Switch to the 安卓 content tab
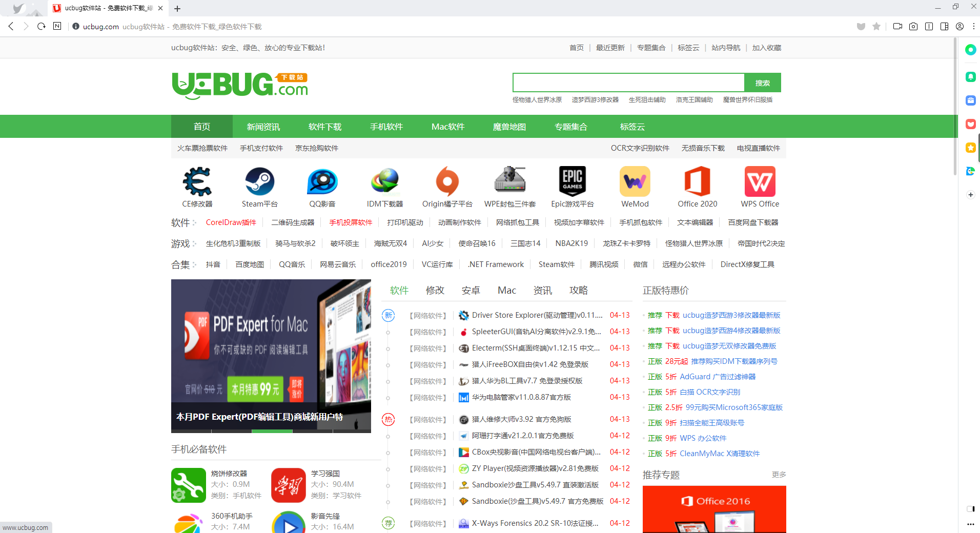Screen dimensions: 980x533 471,290
